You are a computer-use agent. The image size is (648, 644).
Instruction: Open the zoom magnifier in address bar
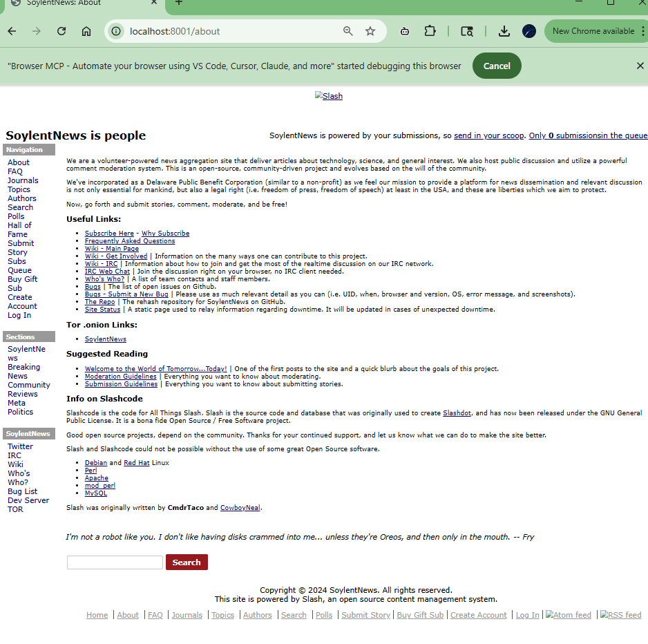point(347,31)
